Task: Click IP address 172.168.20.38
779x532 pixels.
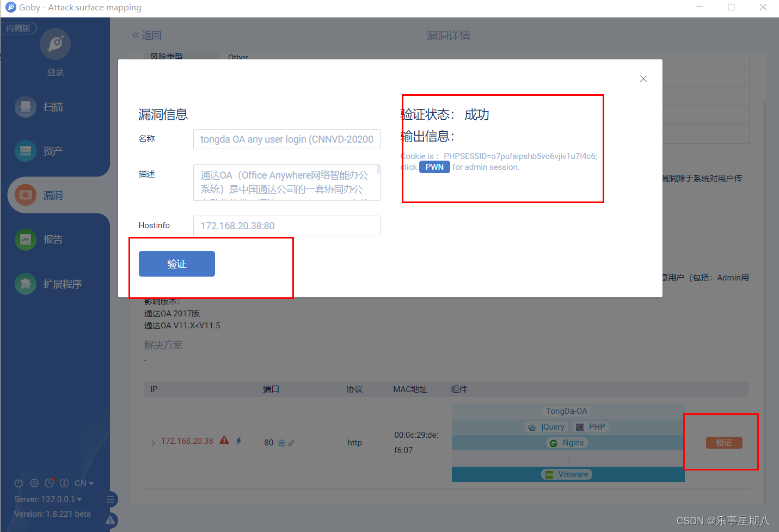Action: (187, 441)
